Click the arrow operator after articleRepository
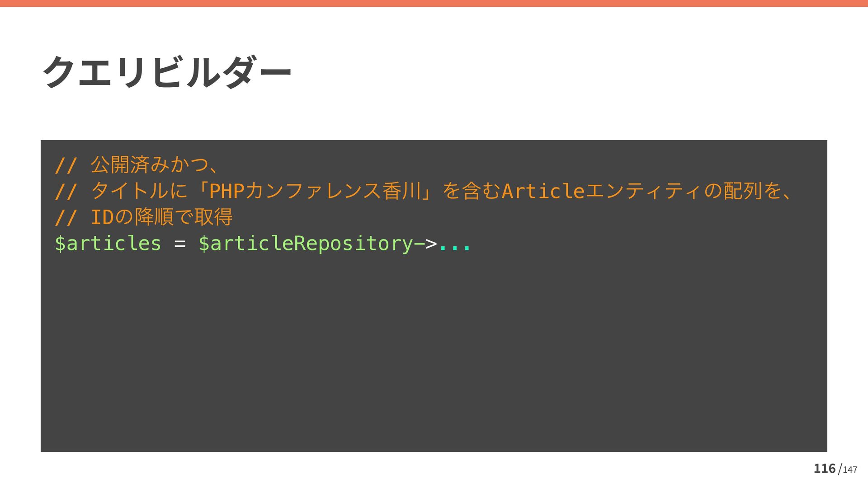The image size is (868, 488). pyautogui.click(x=425, y=244)
